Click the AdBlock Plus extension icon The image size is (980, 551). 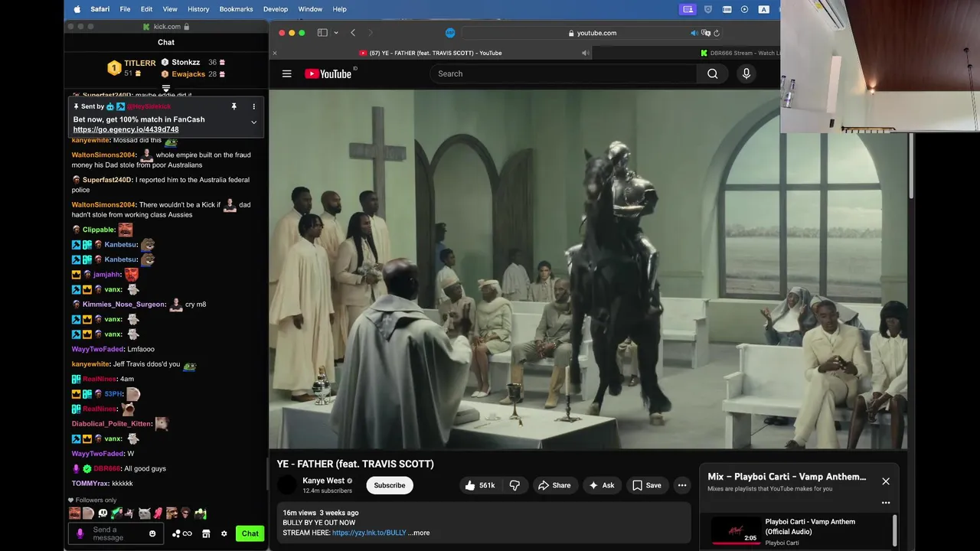pyautogui.click(x=450, y=33)
